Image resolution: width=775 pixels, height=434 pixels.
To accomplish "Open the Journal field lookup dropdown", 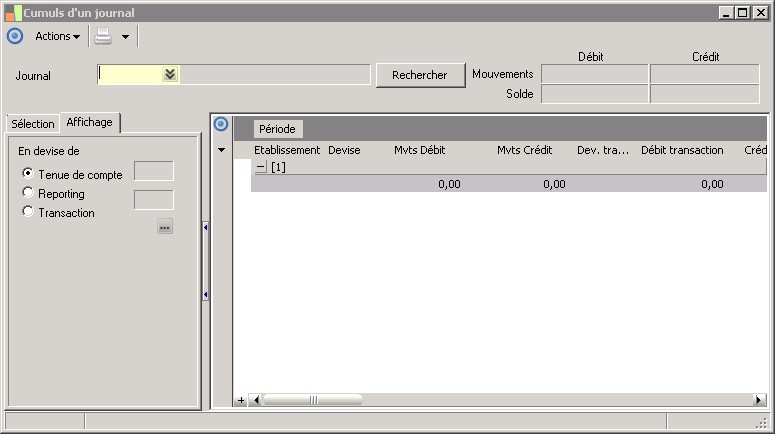I will [170, 74].
